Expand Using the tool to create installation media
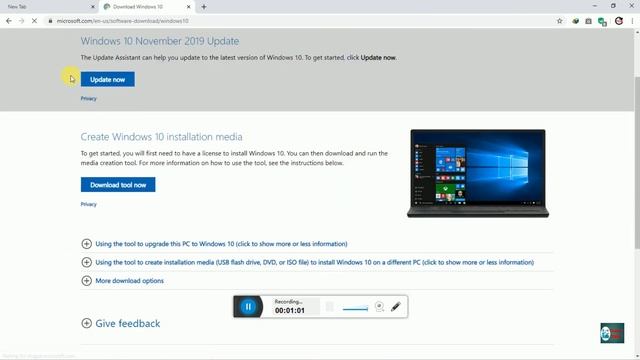This screenshot has width=640, height=360. click(314, 262)
